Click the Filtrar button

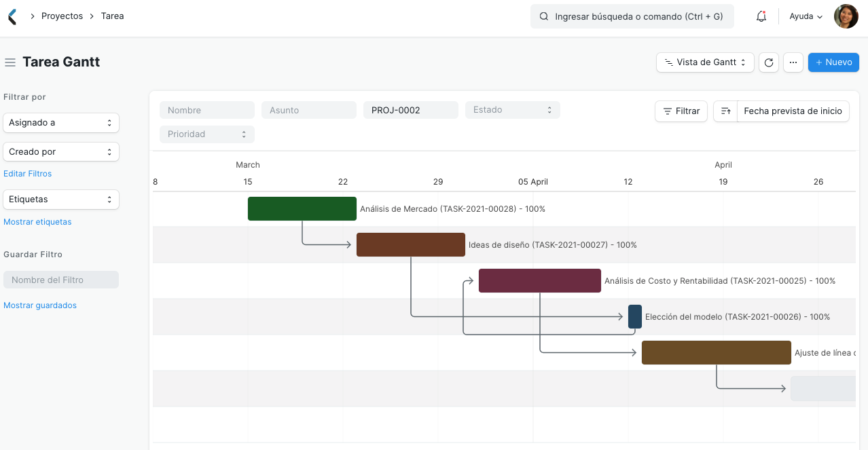tap(681, 111)
